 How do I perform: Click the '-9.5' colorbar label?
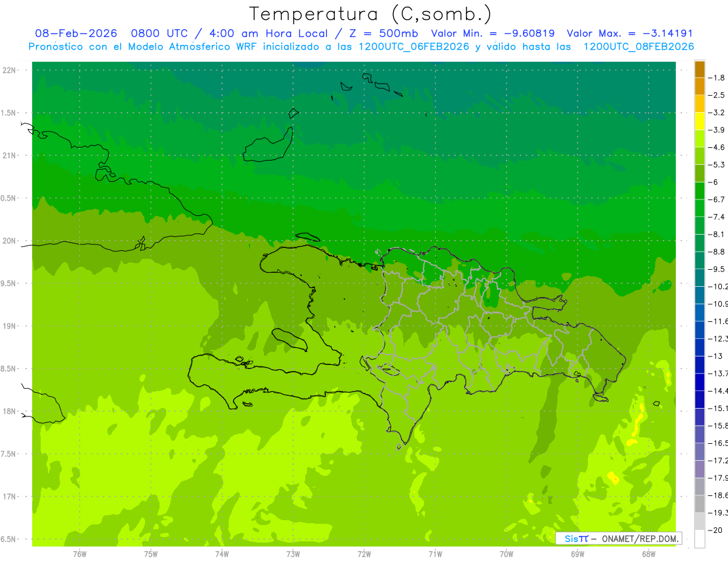click(x=718, y=269)
